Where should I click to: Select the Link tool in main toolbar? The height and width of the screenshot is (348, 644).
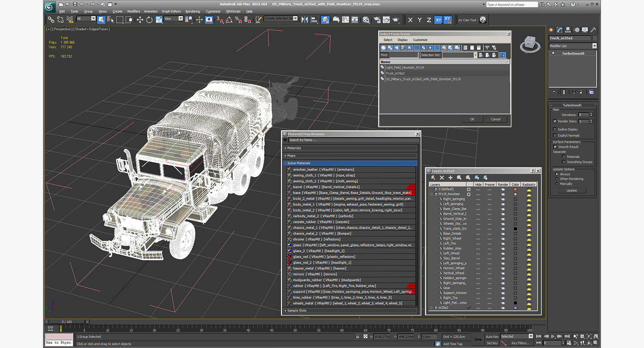51,20
